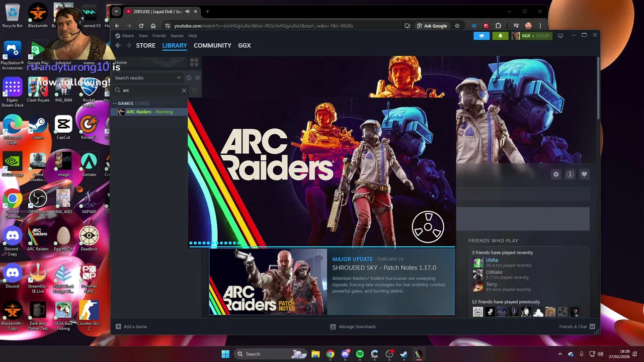Open Chrome three-dot menu
This screenshot has width=644, height=362.
point(540,26)
